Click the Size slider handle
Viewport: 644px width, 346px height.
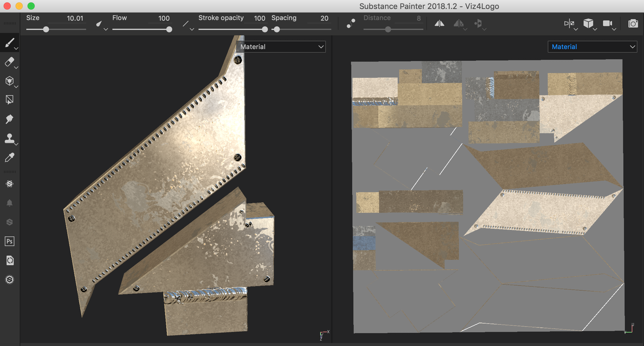point(46,29)
